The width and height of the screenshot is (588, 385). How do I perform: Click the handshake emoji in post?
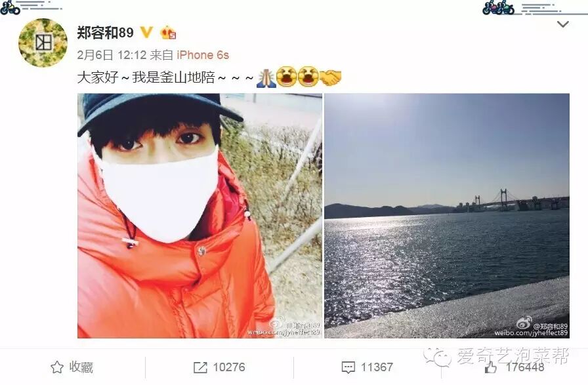(x=331, y=77)
